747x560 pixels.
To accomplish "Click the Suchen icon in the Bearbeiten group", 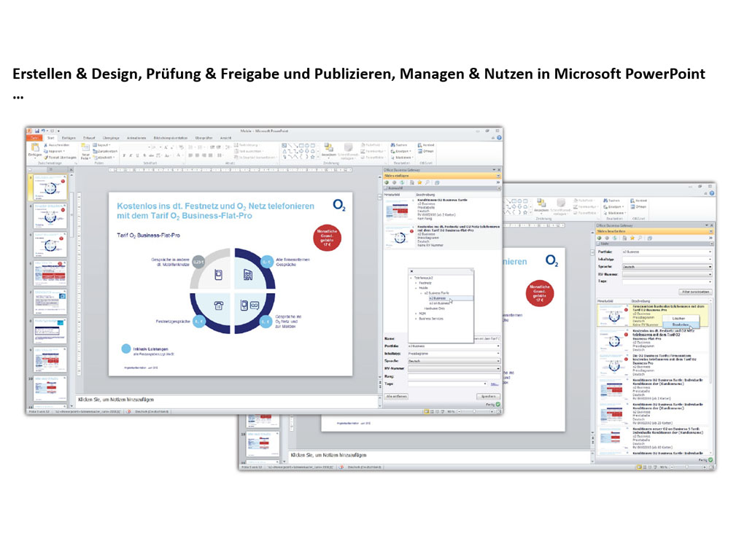I will (395, 145).
